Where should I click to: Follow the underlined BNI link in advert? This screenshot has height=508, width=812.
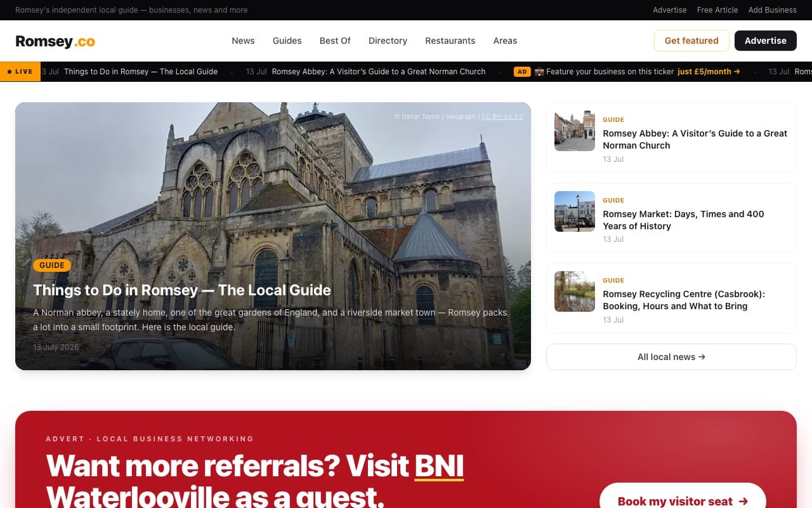[x=439, y=466]
